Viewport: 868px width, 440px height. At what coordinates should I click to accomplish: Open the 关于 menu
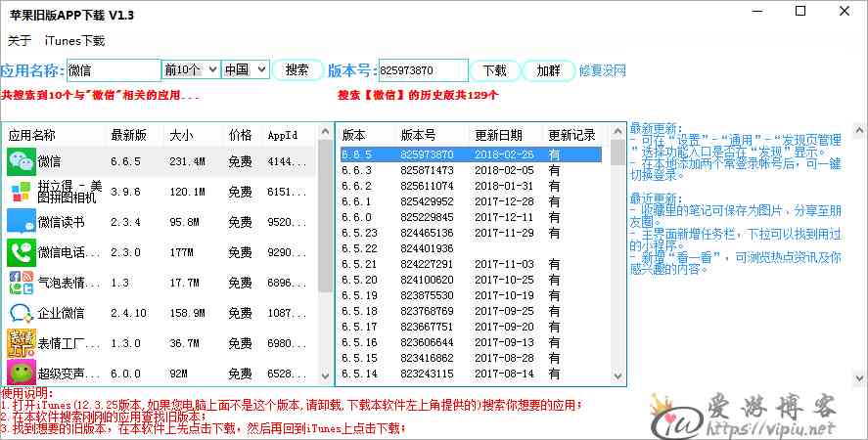tap(20, 41)
